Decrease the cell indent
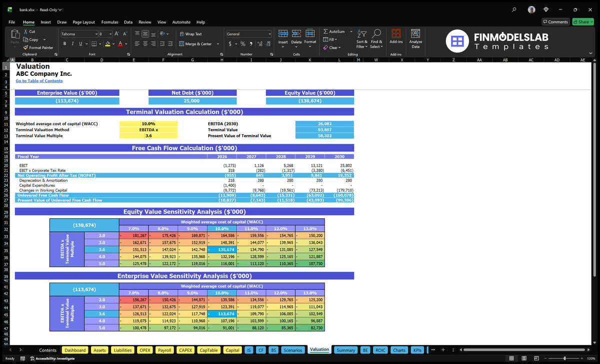Image resolution: width=600 pixels, height=364 pixels. coord(163,44)
